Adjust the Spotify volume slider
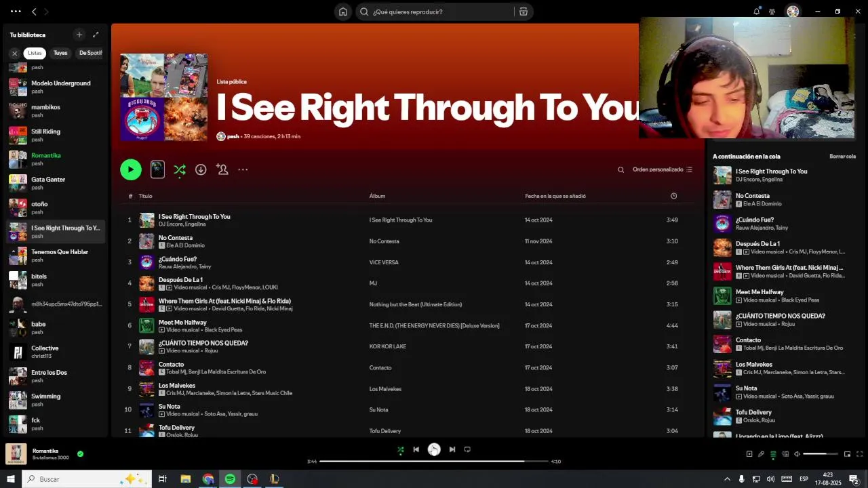The image size is (868, 488). (820, 454)
